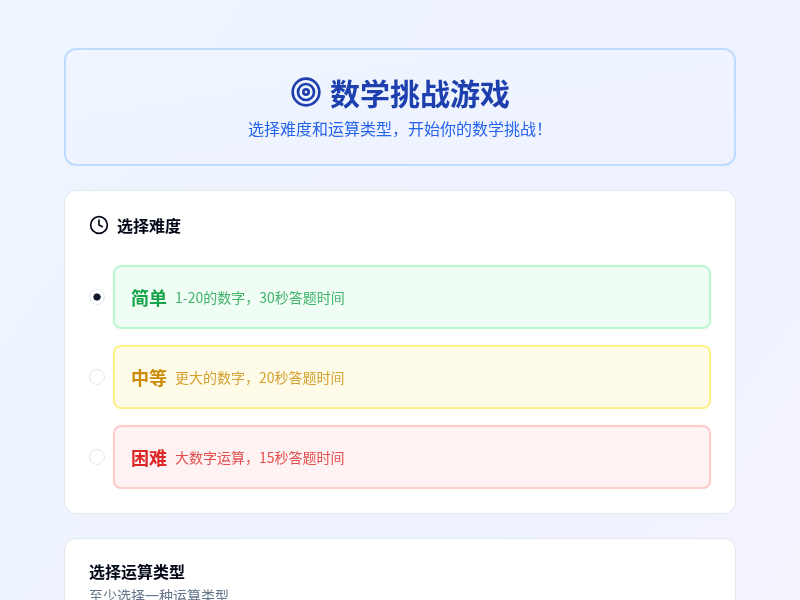This screenshot has width=800, height=600.
Task: Click the 选择难度 section heading
Action: point(149,226)
